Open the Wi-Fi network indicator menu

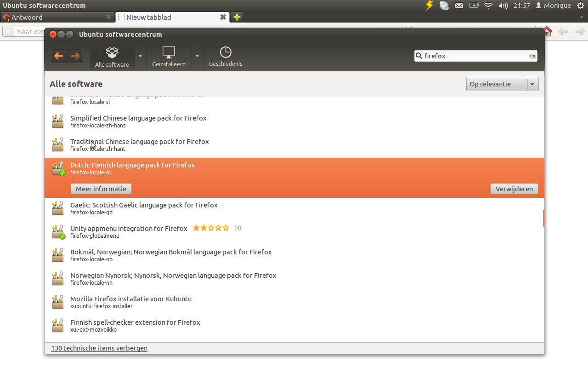coord(488,6)
